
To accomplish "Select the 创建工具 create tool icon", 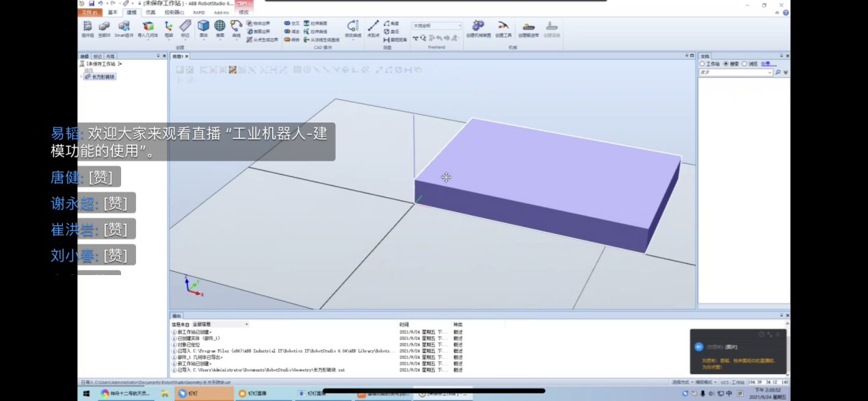I will [x=503, y=28].
